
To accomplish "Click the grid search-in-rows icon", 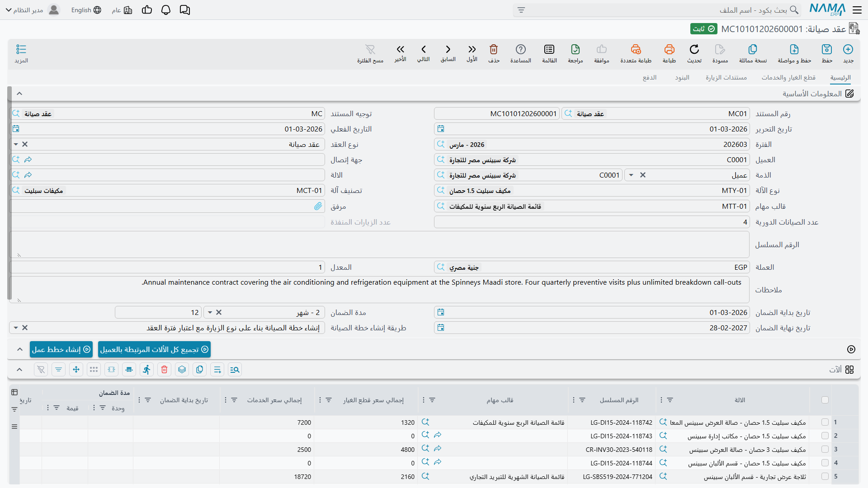I will pos(235,370).
